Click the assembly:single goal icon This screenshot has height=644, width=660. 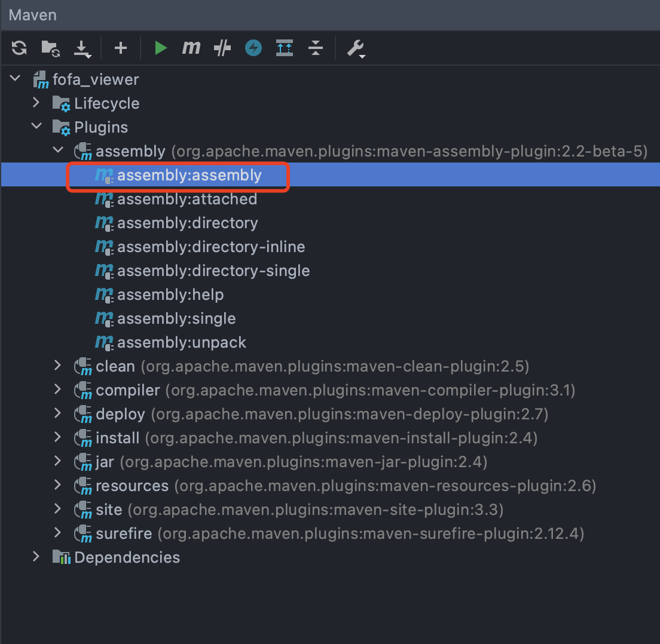coord(105,319)
